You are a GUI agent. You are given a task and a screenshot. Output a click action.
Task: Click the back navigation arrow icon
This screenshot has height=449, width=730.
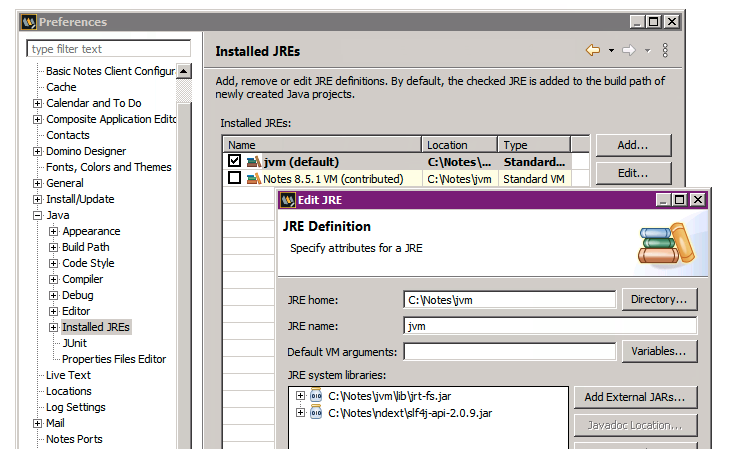tap(593, 51)
